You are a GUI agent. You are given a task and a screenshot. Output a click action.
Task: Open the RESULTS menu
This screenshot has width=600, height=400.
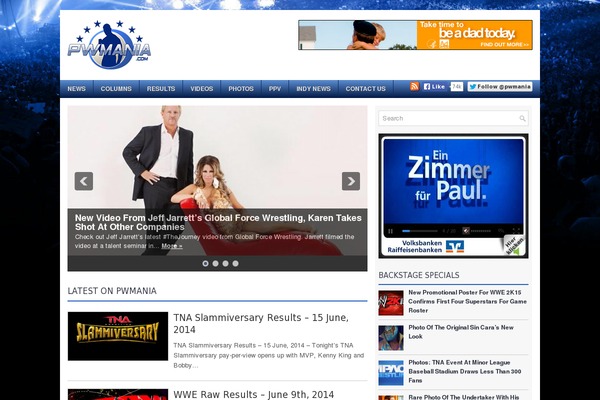click(161, 89)
